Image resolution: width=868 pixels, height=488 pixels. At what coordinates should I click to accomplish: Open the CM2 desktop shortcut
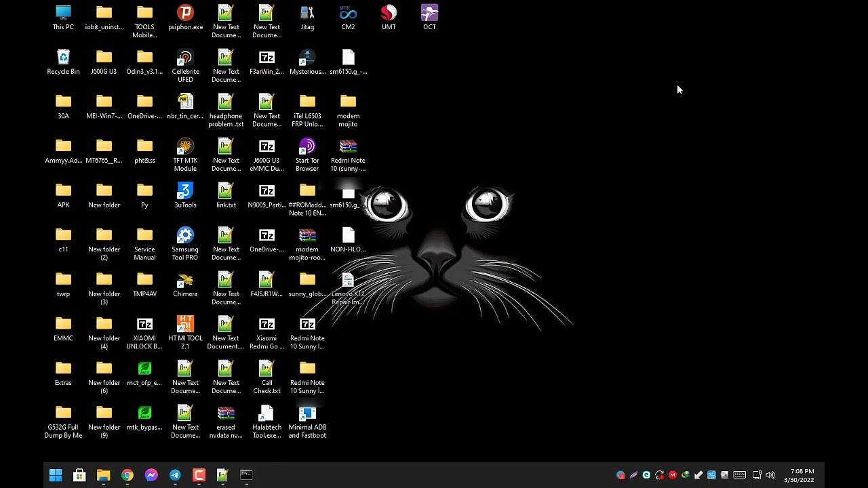pos(348,18)
